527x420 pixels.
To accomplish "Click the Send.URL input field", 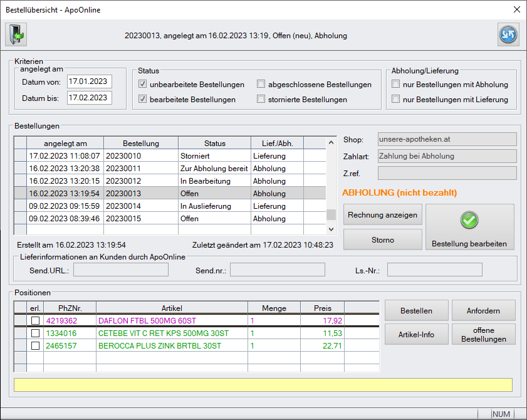I will point(121,270).
